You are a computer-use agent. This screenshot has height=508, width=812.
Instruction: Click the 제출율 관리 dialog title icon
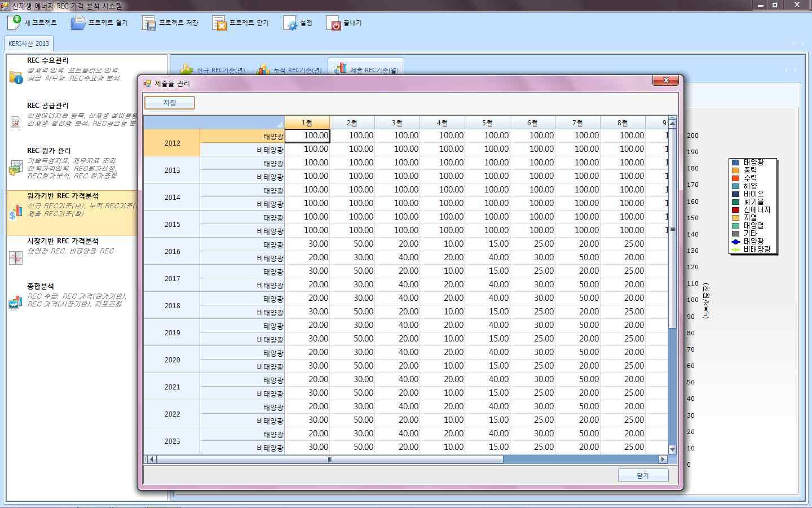pos(147,84)
